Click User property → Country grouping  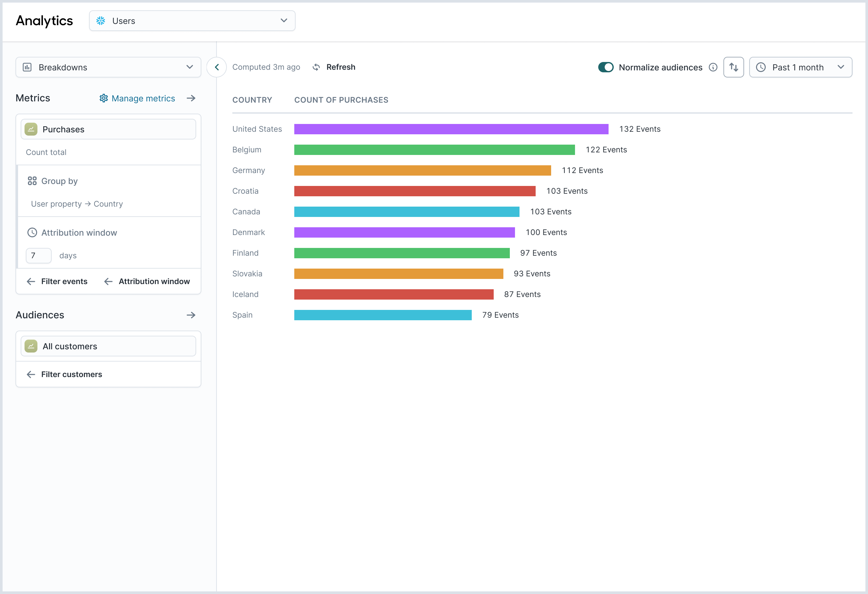(x=77, y=204)
